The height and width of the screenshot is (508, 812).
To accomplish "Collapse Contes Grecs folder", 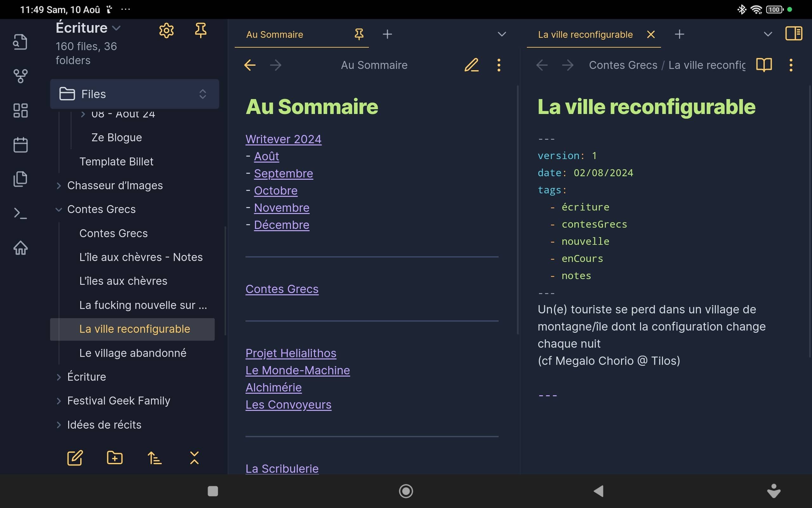I will (x=59, y=210).
